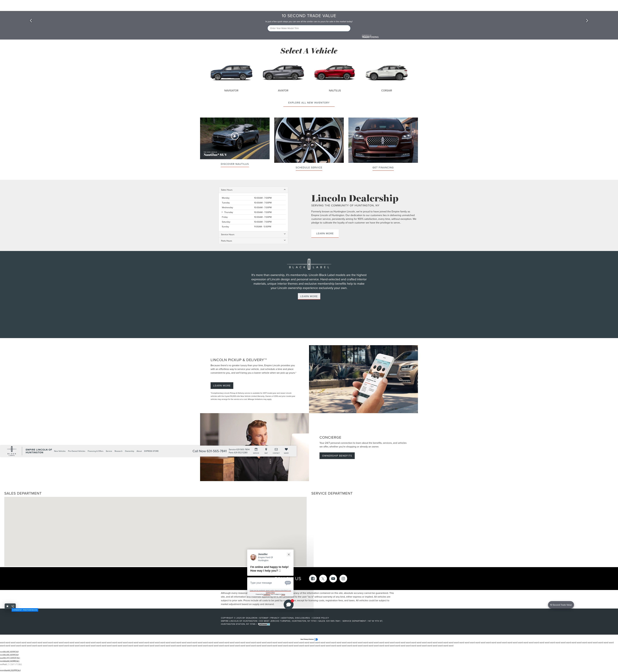Image resolution: width=618 pixels, height=672 pixels.
Task: Open the chat launcher bubble icon
Action: 289,604
